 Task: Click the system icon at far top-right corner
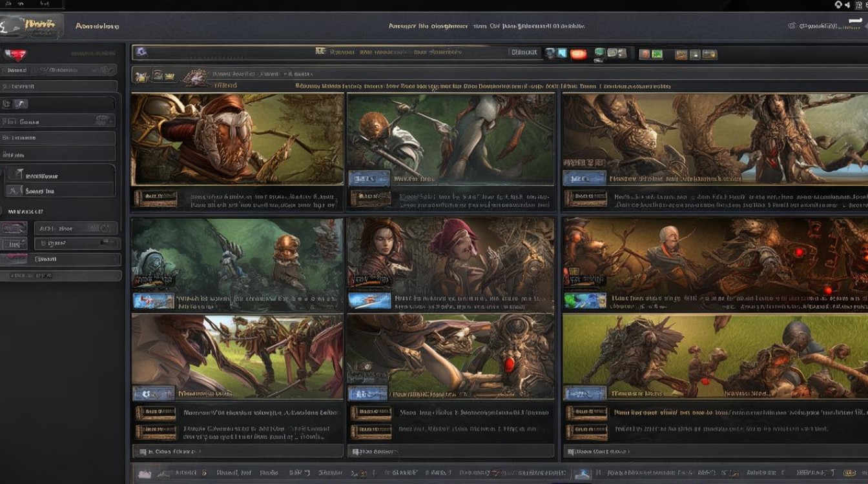[x=859, y=5]
